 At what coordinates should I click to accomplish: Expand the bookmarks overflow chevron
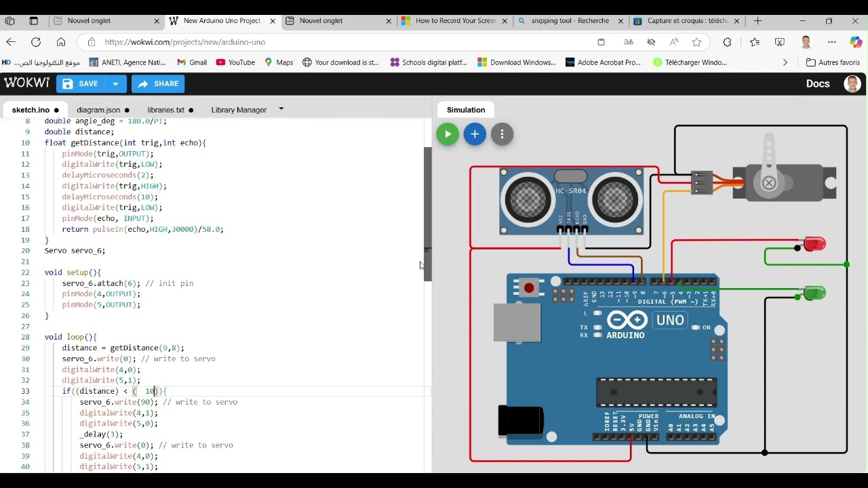pyautogui.click(x=785, y=62)
